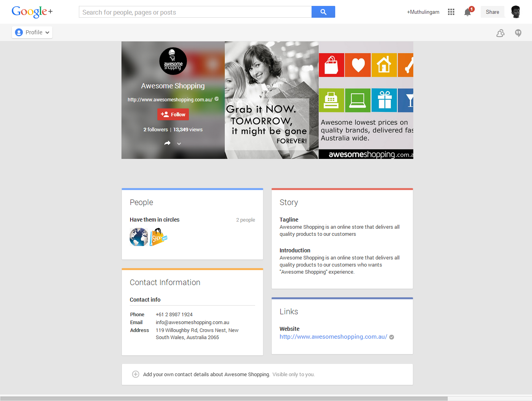This screenshot has height=401, width=532.
Task: Open the Google apps grid icon
Action: pos(451,12)
